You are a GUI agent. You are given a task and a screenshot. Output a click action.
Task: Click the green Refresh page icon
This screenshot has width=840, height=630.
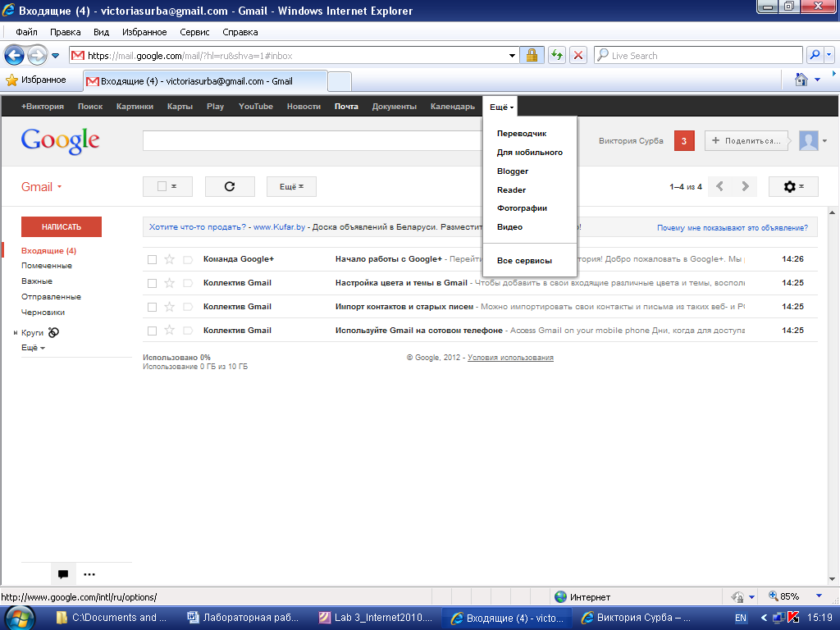coord(557,55)
